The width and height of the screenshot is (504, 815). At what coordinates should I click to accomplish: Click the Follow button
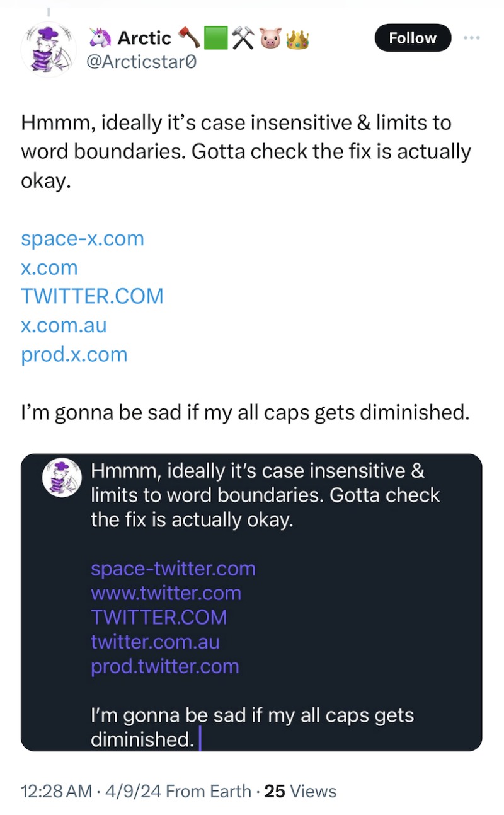tap(413, 38)
